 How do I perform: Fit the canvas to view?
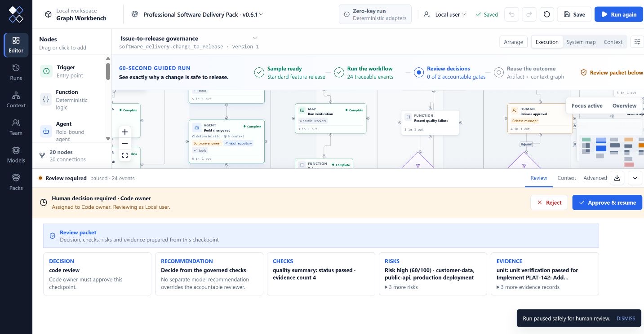[x=125, y=155]
